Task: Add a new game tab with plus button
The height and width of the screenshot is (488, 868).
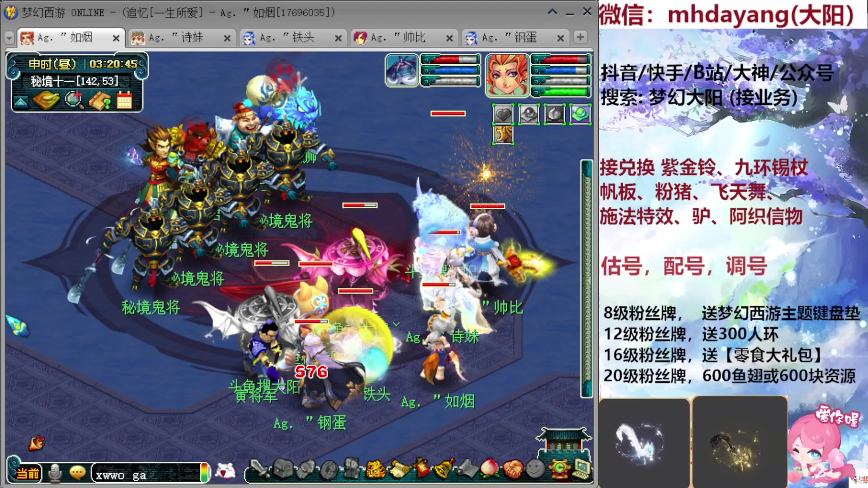Action: [580, 38]
